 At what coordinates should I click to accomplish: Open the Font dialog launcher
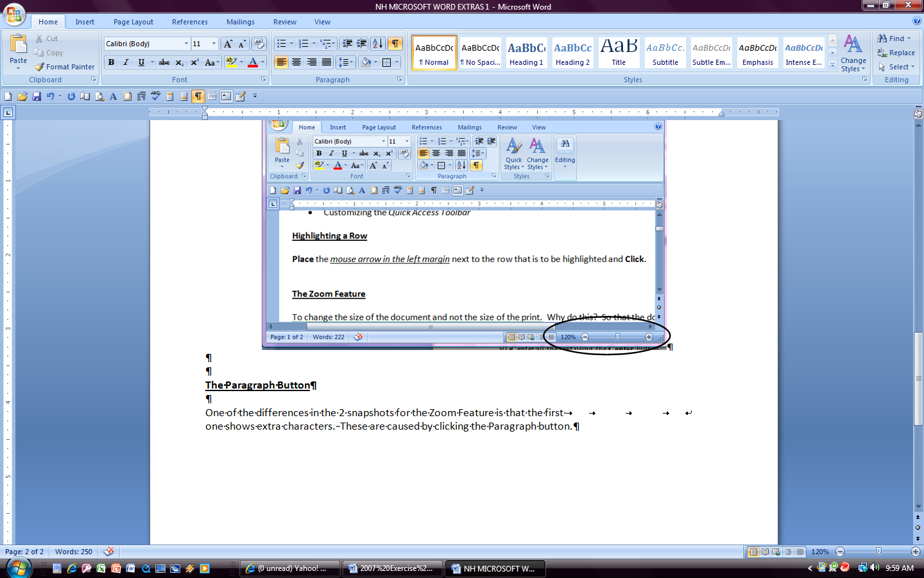(x=263, y=80)
